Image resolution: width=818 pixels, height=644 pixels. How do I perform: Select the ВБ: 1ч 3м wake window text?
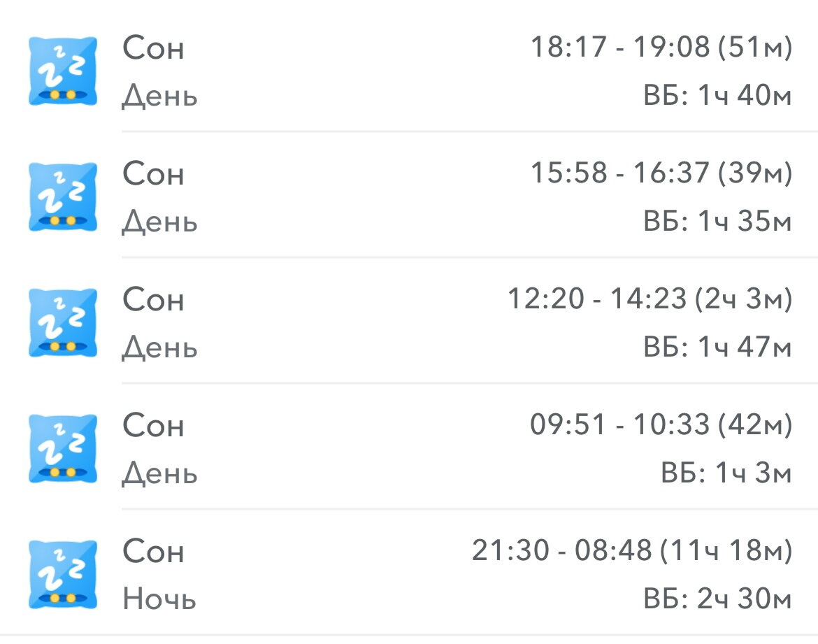tap(726, 473)
